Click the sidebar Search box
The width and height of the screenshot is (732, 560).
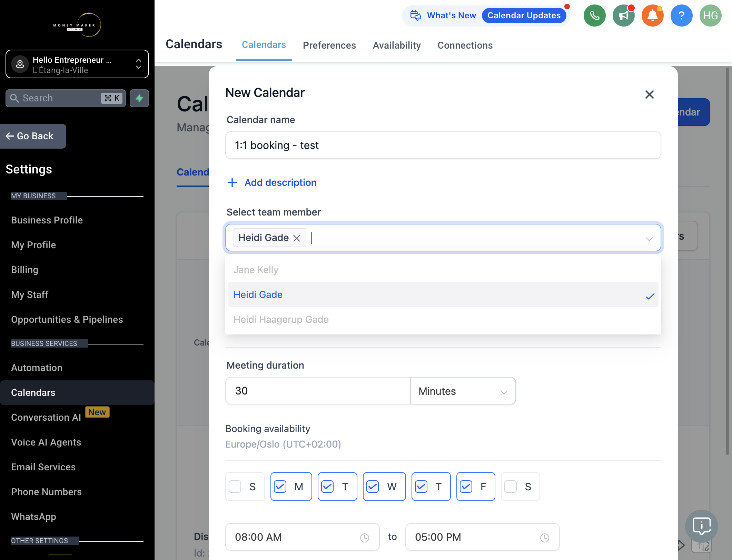[x=66, y=98]
